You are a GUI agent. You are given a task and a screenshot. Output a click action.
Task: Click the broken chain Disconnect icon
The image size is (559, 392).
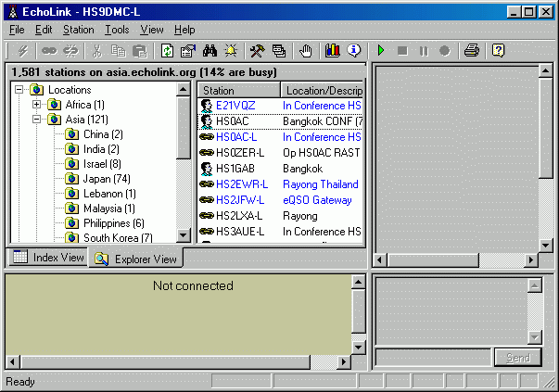point(70,51)
